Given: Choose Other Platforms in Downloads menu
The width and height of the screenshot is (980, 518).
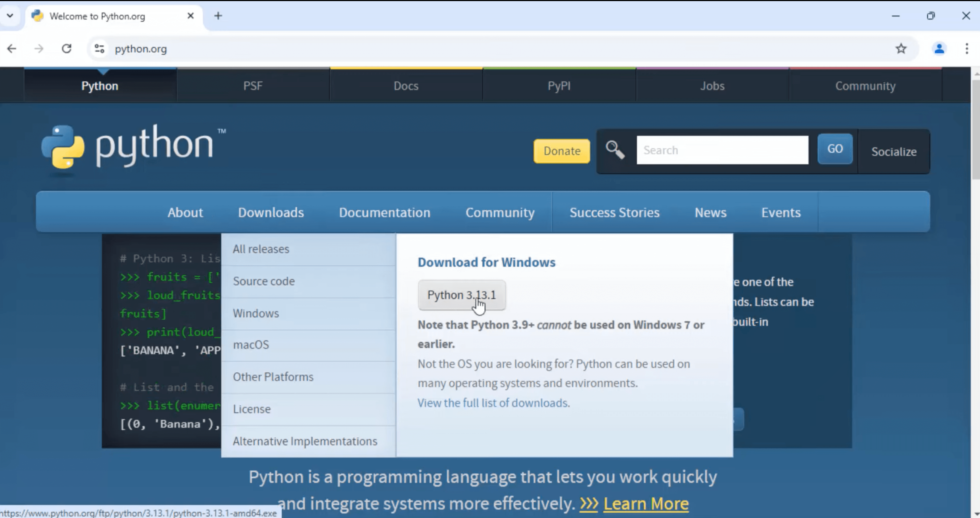Looking at the screenshot, I should (308, 377).
